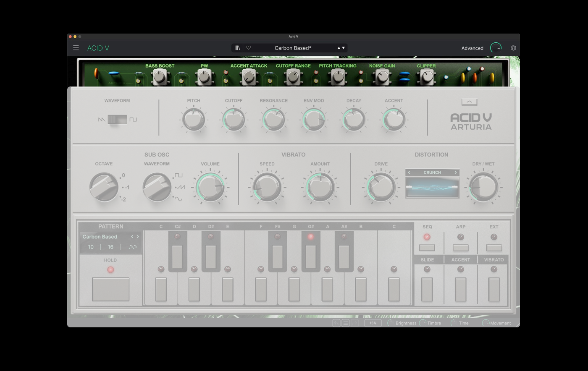The height and width of the screenshot is (371, 588).
Task: Click the pattern length value 16
Action: click(110, 247)
